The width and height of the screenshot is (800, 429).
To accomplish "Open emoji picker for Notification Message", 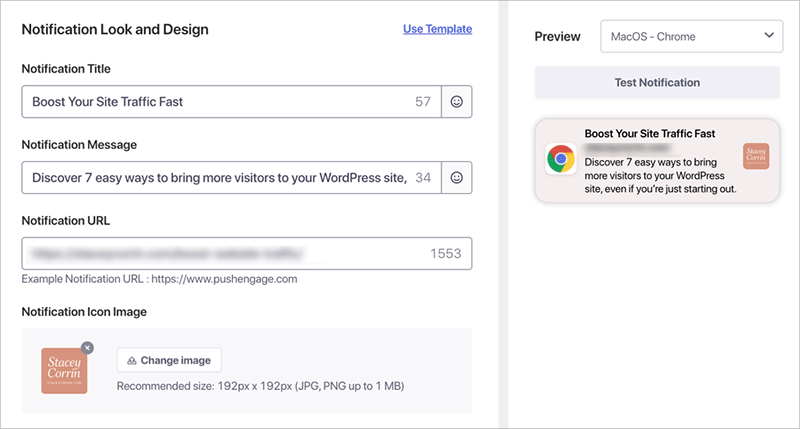I will click(x=457, y=177).
